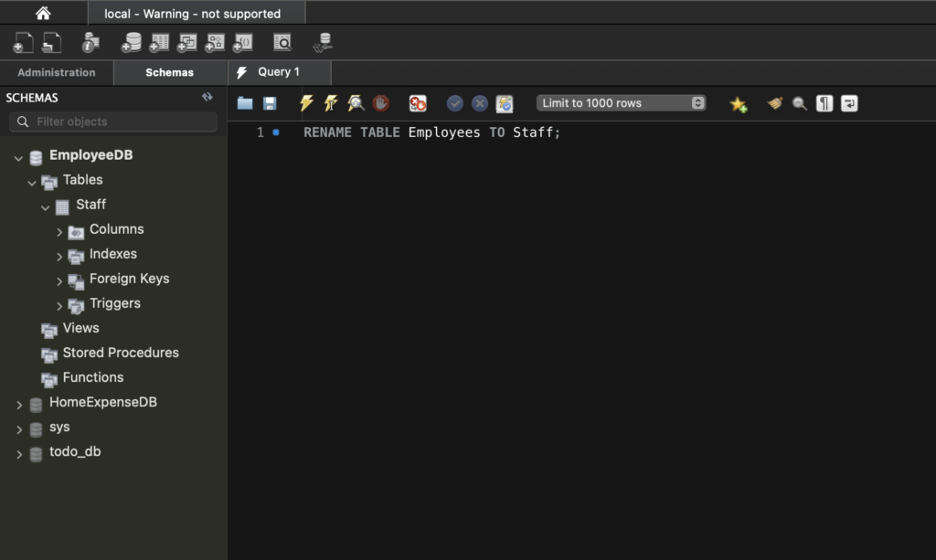The width and height of the screenshot is (936, 560).
Task: Create a new schema using the database-plus icon
Action: pos(132,42)
